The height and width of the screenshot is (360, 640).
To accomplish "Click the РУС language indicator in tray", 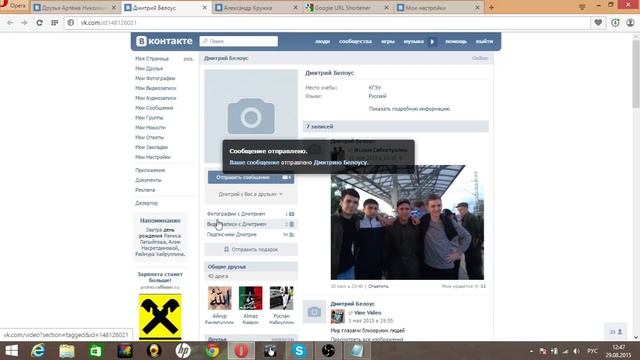I will 592,351.
